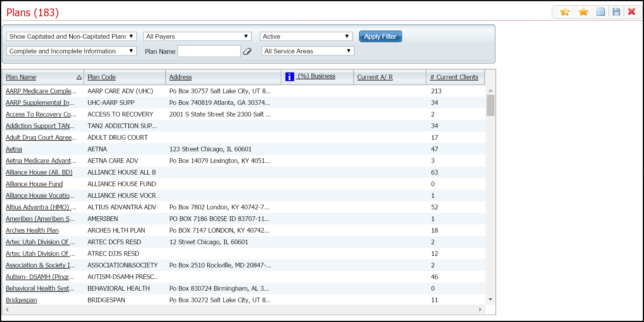
Task: Open the Capitated and Non-Capitated Plans dropdown
Action: [x=72, y=36]
